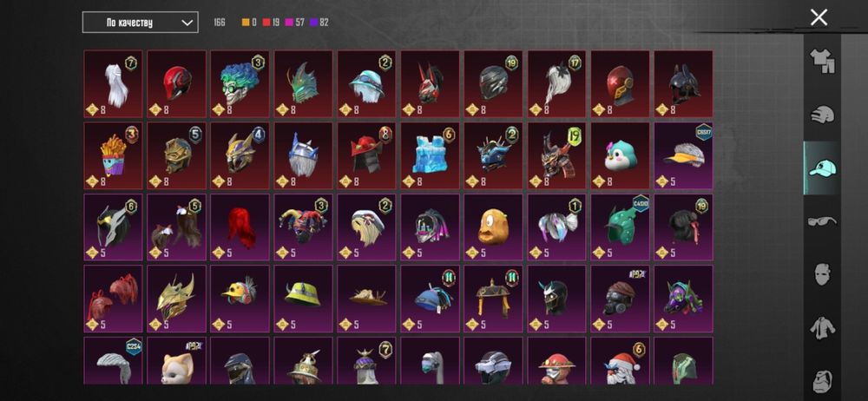Filter by pink quality count 57
The width and height of the screenshot is (868, 401).
(x=294, y=23)
